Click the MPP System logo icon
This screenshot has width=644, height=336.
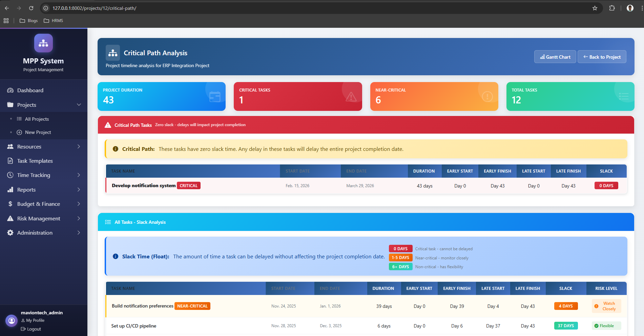click(43, 43)
